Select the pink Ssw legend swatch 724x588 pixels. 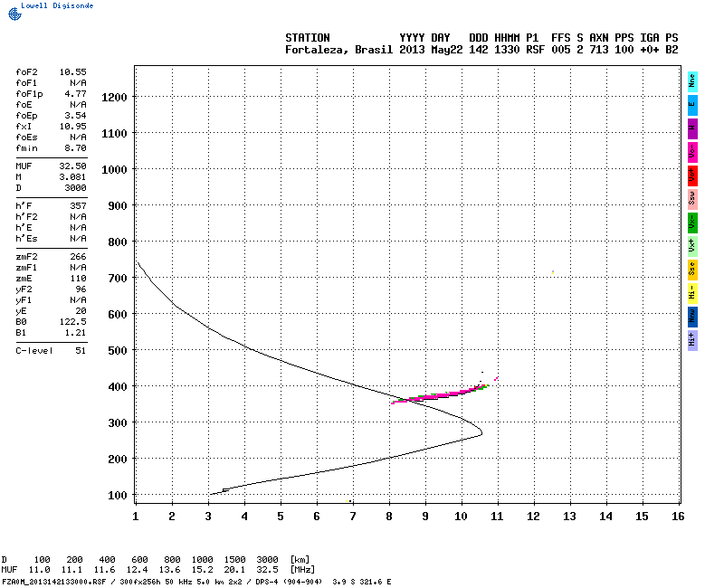click(692, 199)
